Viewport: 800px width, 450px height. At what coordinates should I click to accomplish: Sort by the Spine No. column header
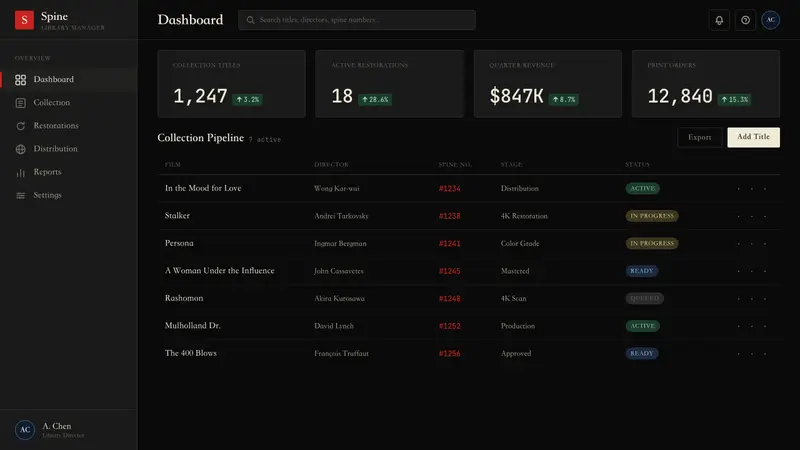(455, 165)
